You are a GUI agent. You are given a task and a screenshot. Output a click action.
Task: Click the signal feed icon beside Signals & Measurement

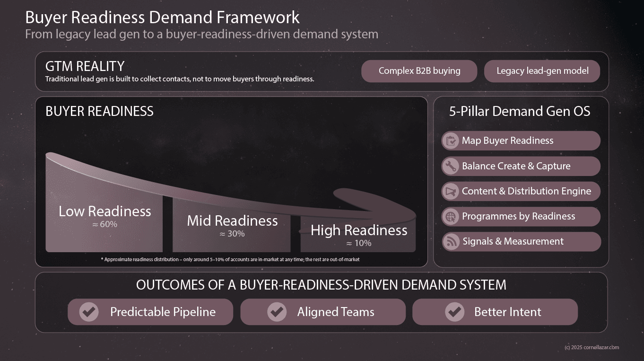pyautogui.click(x=451, y=242)
